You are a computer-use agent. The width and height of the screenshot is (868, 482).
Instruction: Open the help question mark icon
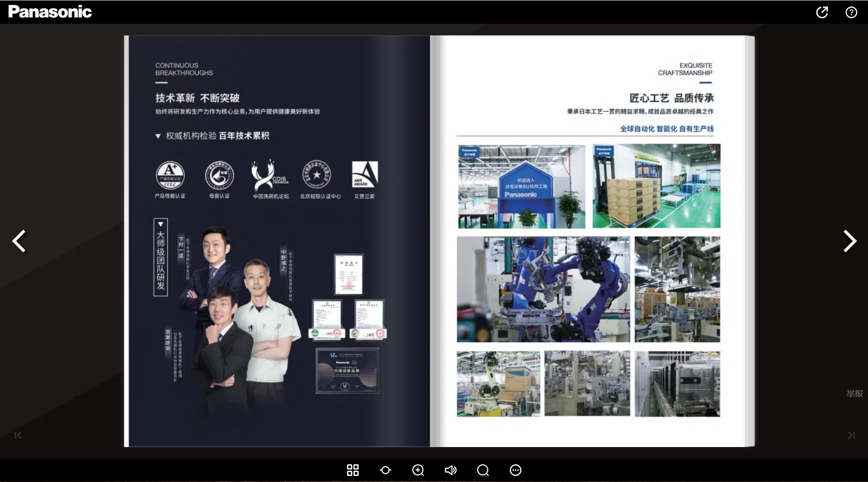(x=851, y=12)
